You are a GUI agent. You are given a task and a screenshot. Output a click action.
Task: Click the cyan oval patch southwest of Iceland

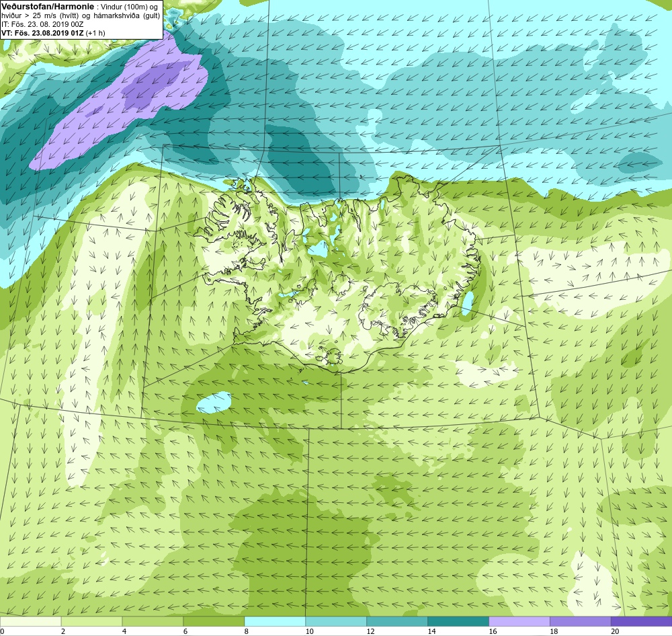(x=214, y=402)
